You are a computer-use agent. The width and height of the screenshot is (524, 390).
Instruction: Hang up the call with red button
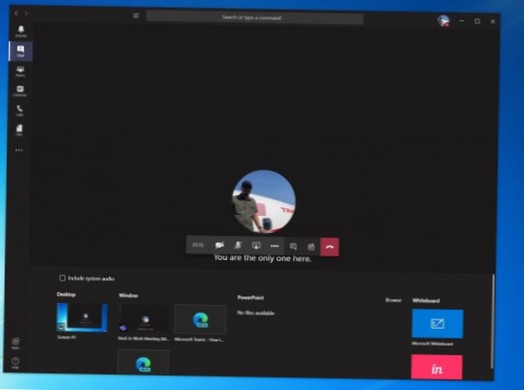[330, 247]
